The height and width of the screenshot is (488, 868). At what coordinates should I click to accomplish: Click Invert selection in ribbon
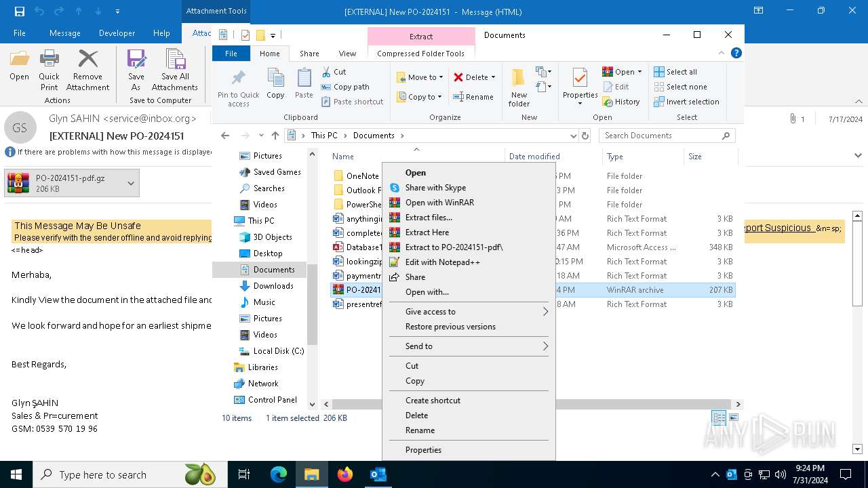(686, 102)
